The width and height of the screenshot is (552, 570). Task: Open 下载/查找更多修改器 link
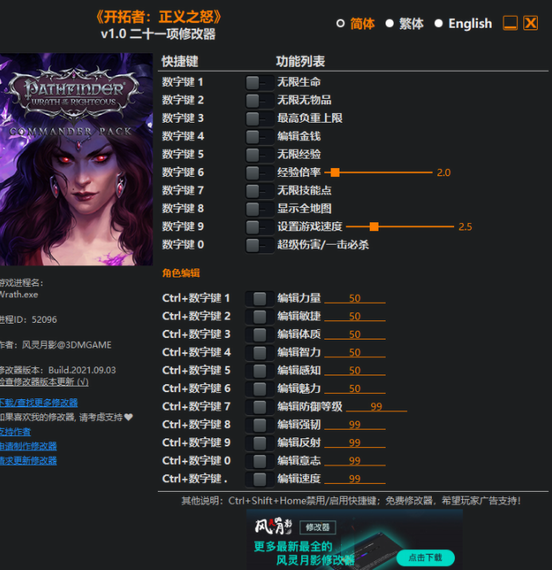point(39,402)
